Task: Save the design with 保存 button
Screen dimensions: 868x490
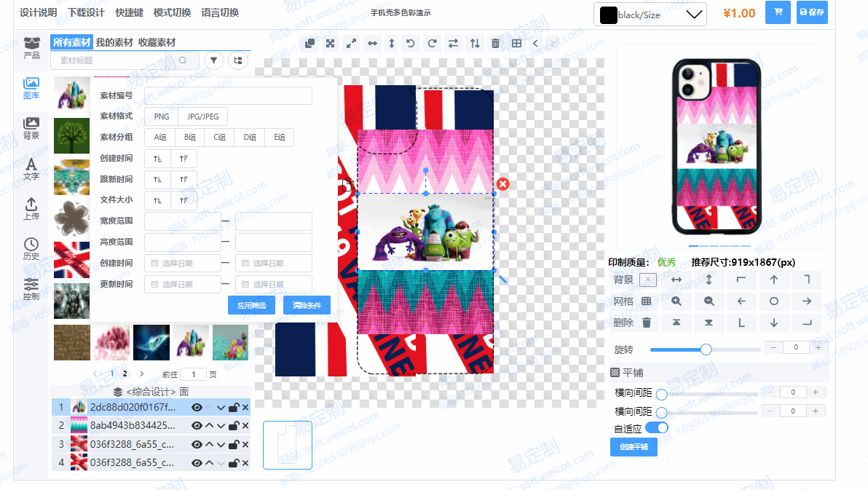Action: pos(812,12)
